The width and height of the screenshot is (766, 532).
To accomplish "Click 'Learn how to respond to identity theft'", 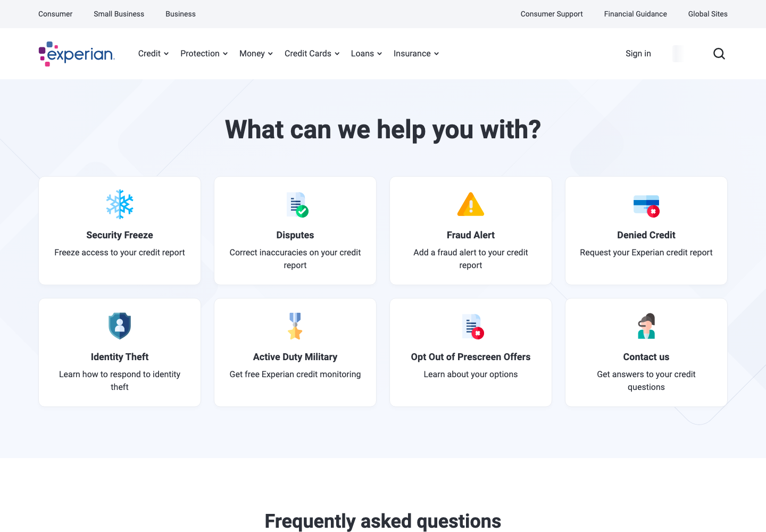I will pyautogui.click(x=120, y=381).
